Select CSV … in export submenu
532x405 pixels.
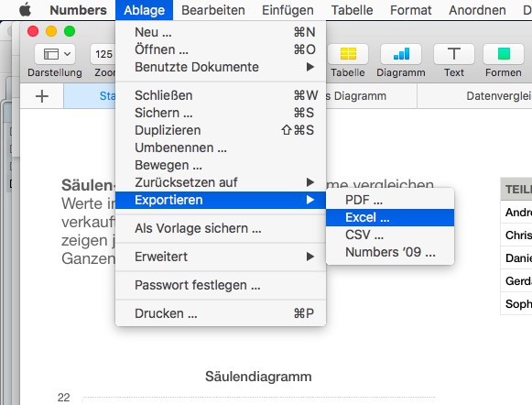390,235
